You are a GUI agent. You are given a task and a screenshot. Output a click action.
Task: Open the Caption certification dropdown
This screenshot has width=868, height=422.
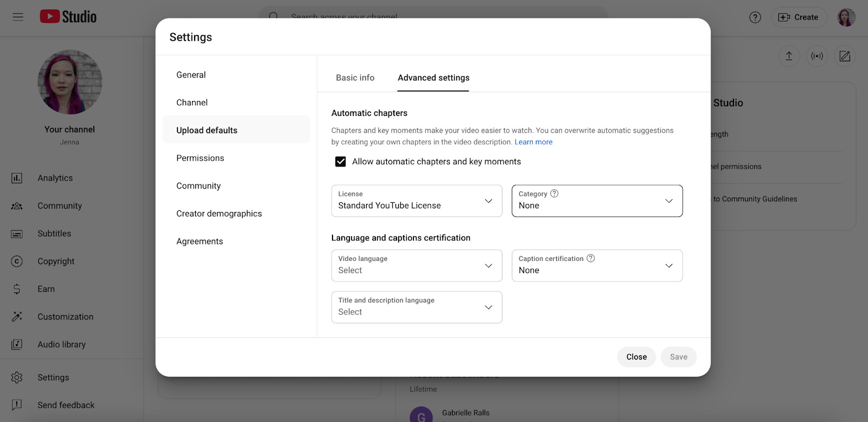pos(597,266)
